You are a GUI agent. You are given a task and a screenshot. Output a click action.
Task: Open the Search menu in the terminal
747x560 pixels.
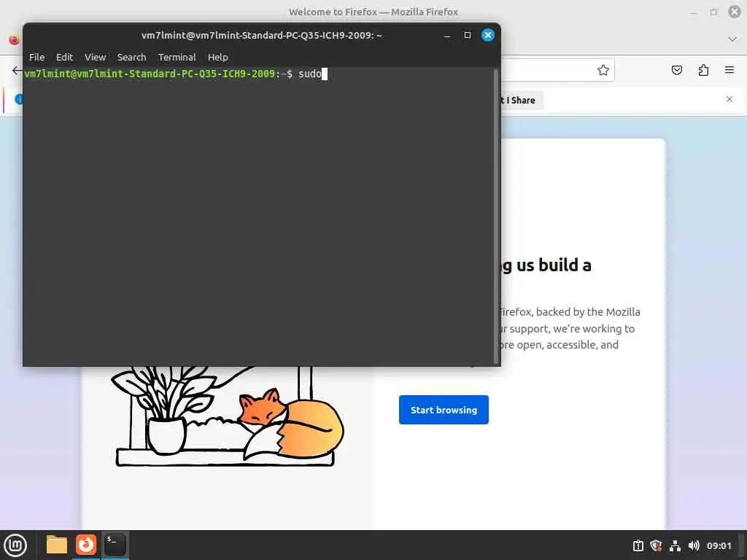[131, 57]
